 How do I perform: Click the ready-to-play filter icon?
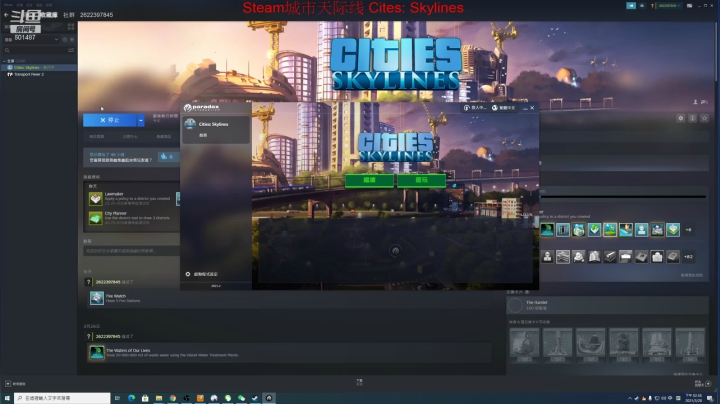pos(72,39)
